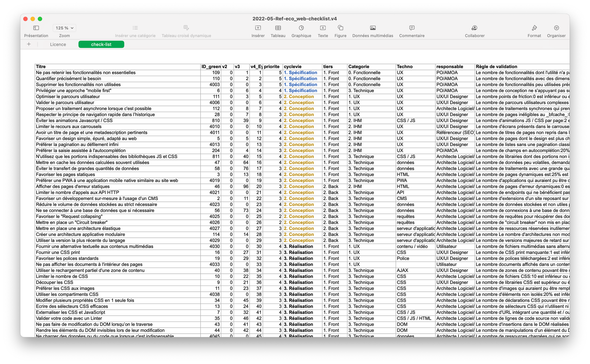The image size is (590, 364).
Task: Click Techno cell 'CSS / JS / HTML'
Action: click(416, 318)
